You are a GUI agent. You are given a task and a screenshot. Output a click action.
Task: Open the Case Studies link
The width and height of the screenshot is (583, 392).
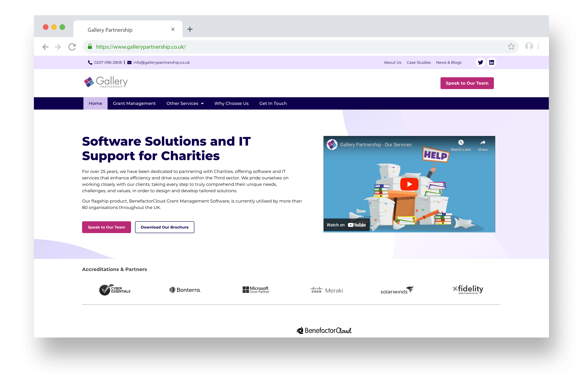point(419,63)
